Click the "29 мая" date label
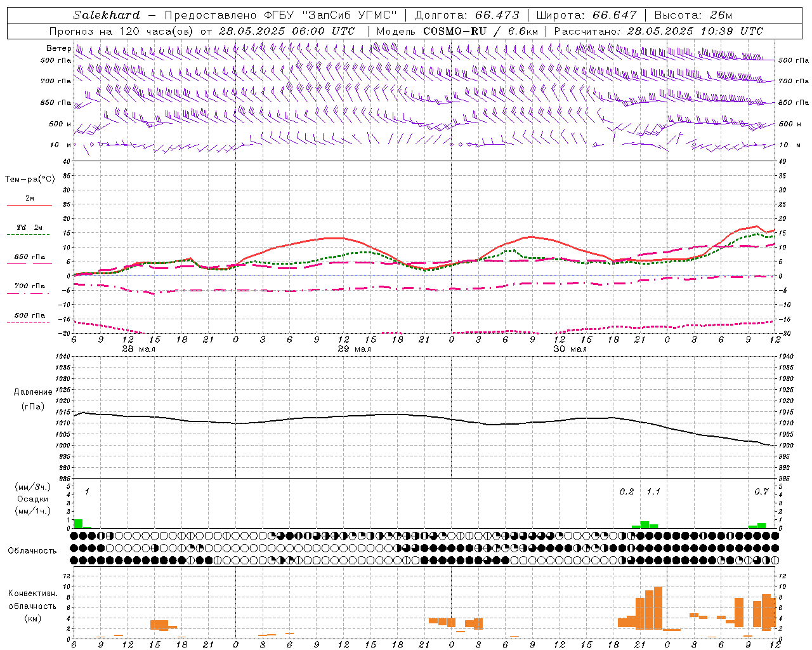The image size is (812, 650). tap(354, 349)
